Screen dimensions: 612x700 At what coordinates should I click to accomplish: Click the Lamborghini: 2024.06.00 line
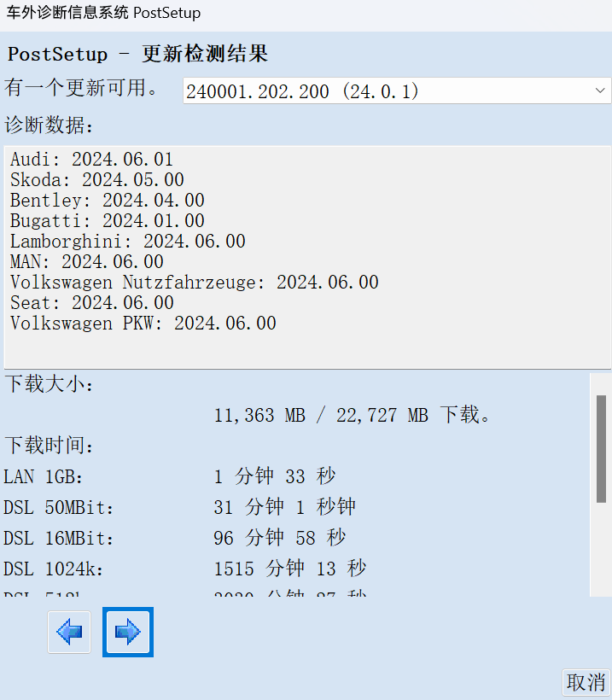pyautogui.click(x=128, y=242)
